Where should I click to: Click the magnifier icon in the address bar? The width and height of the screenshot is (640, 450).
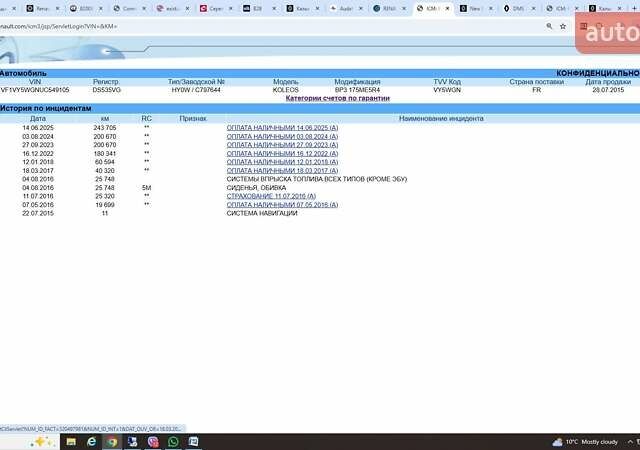pos(549,26)
